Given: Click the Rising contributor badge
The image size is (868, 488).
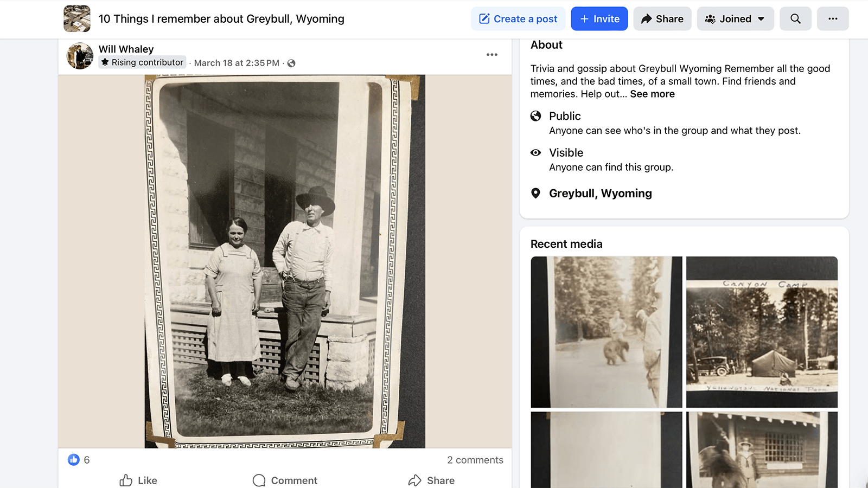Looking at the screenshot, I should pos(142,62).
